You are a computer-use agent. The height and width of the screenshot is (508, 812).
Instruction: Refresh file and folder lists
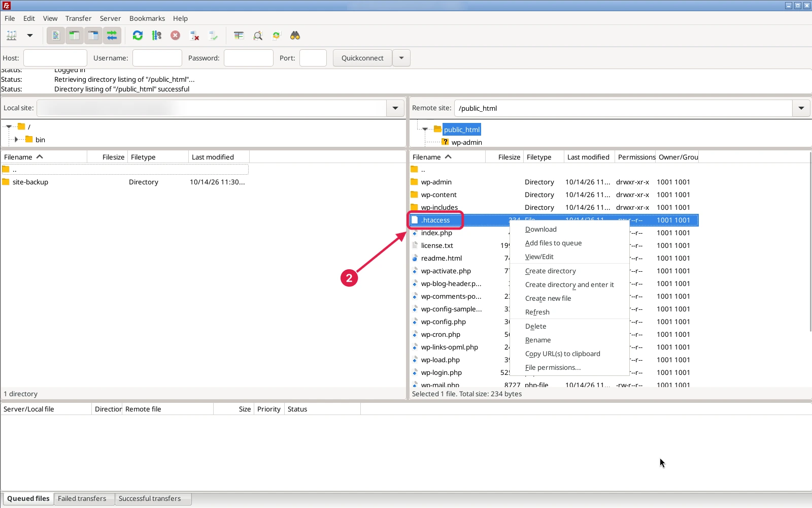(x=138, y=36)
